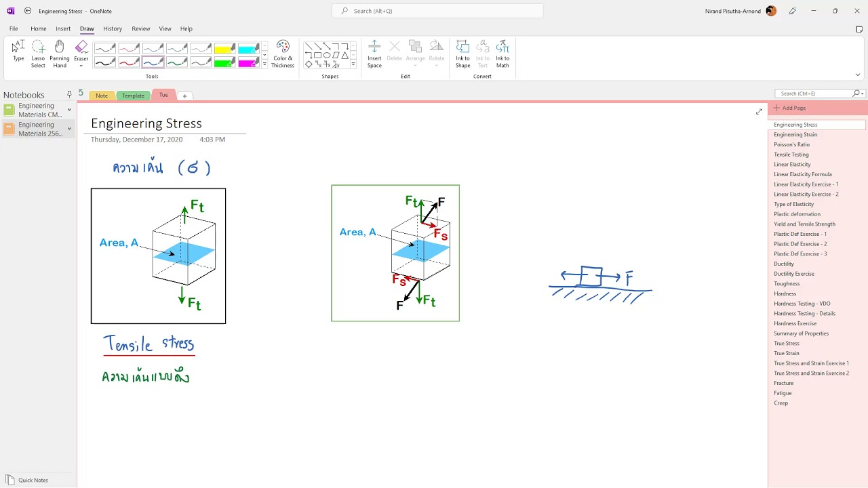Image resolution: width=868 pixels, height=488 pixels.
Task: Expand page to full view
Action: pos(759,112)
